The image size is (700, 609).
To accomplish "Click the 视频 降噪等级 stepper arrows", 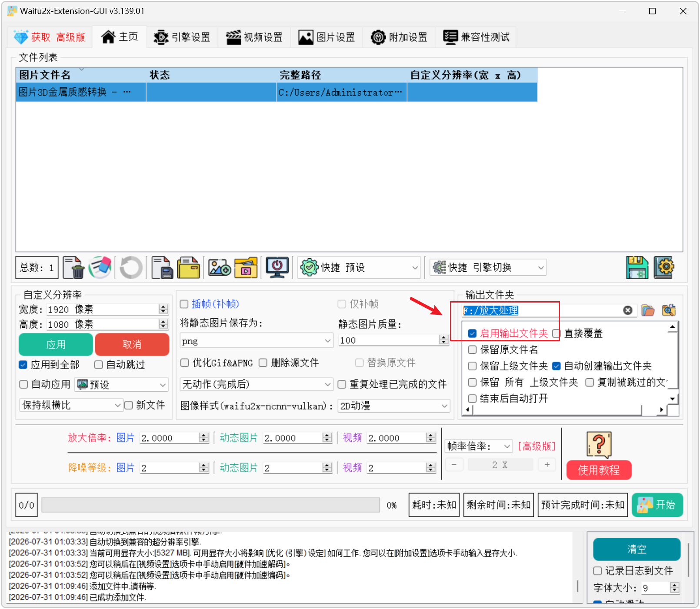I will point(431,468).
